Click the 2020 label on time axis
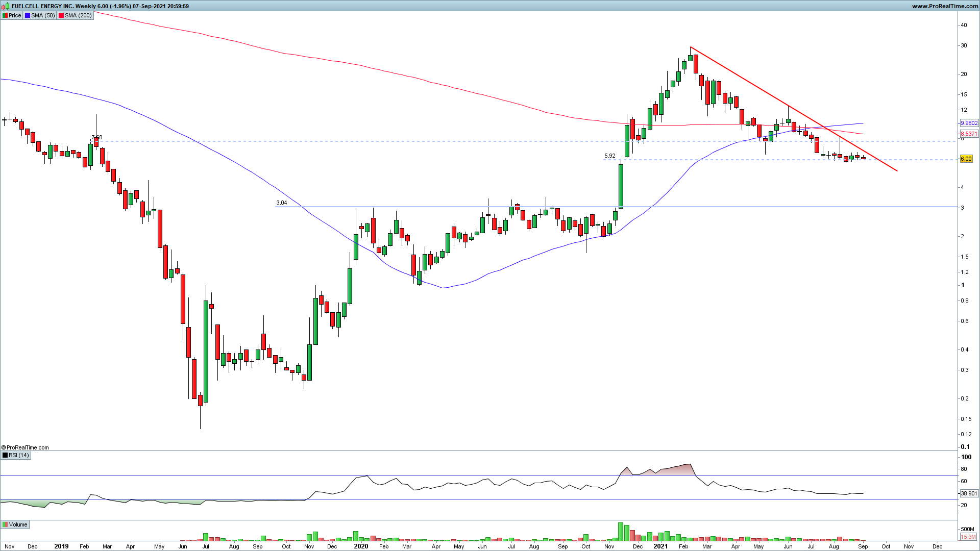The image size is (980, 551). point(360,546)
